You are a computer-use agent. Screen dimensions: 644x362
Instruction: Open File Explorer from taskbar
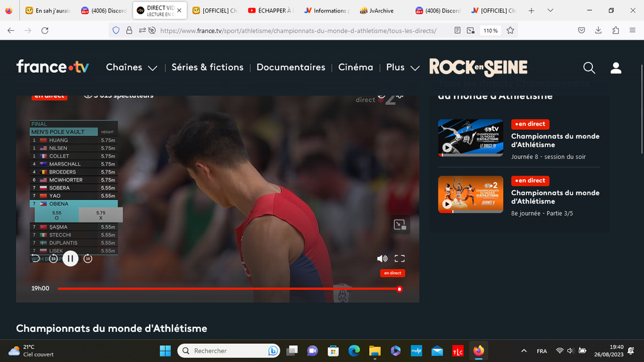coord(375,351)
